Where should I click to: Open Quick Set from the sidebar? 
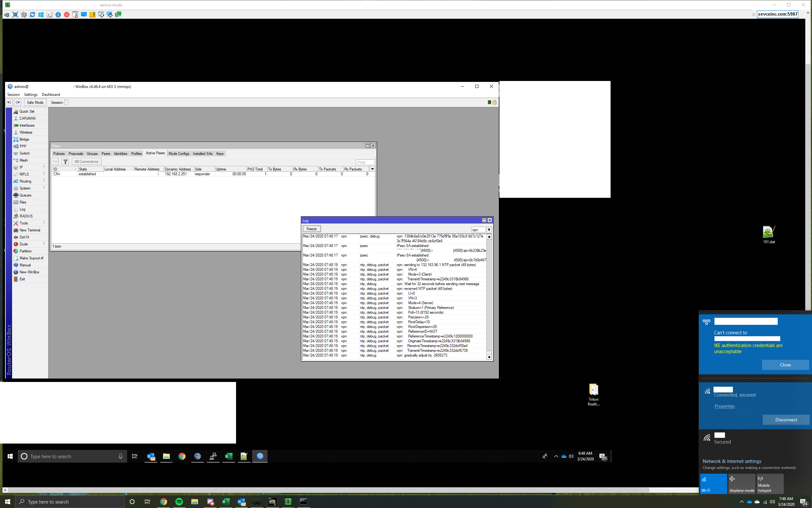tap(27, 111)
